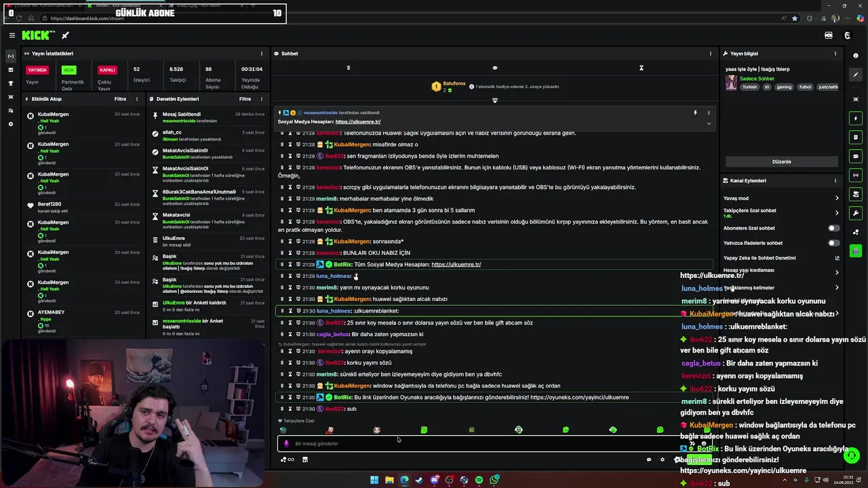
Task: Click Filtre in Denetim Eylemleri panel
Action: [x=245, y=99]
